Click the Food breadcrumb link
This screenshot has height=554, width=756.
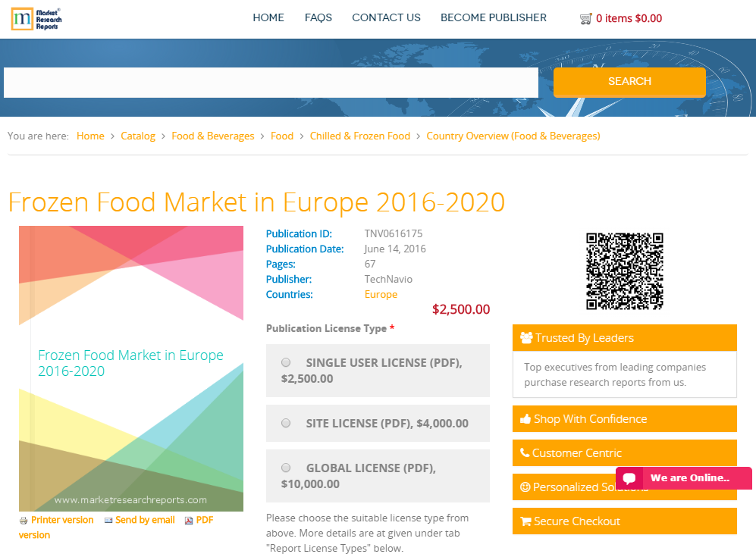click(282, 136)
